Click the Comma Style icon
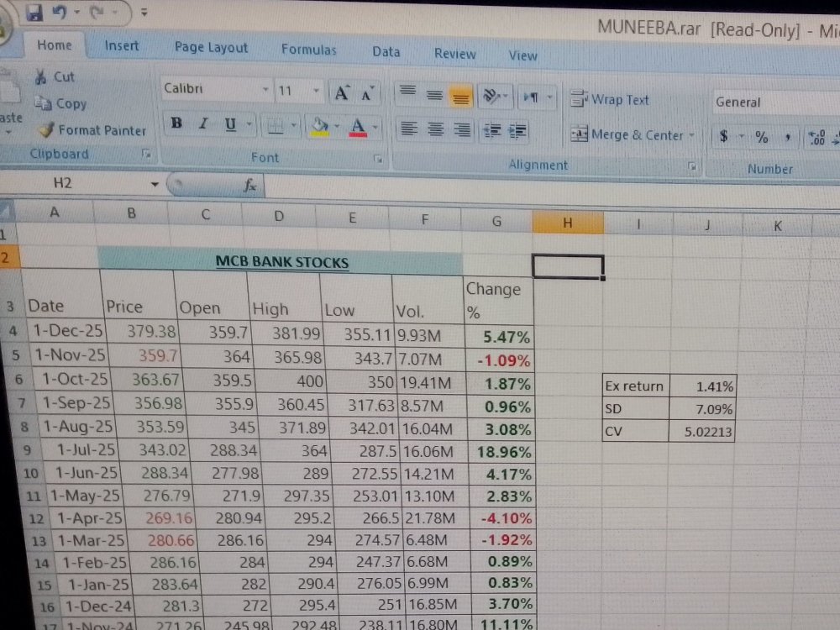 click(x=788, y=139)
